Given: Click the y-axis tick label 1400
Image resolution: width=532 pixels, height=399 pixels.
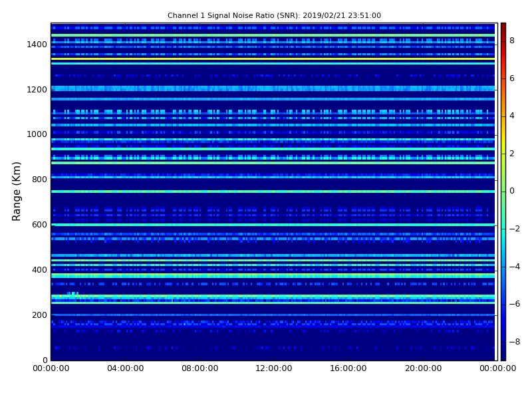Looking at the screenshot, I should (x=37, y=45).
